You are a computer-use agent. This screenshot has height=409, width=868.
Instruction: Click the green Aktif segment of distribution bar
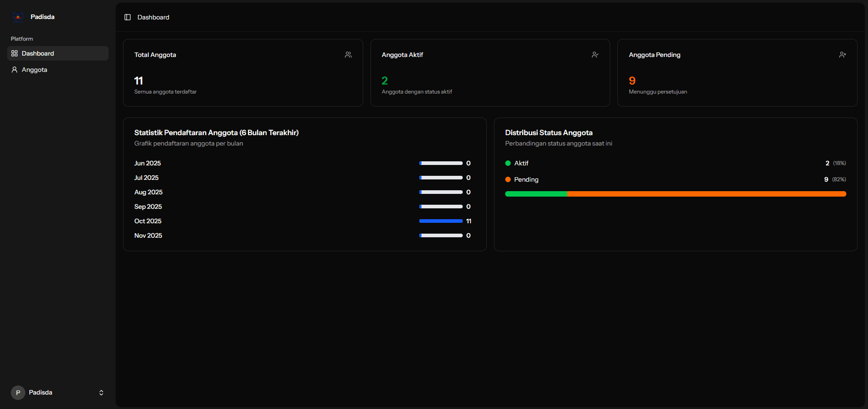click(536, 194)
